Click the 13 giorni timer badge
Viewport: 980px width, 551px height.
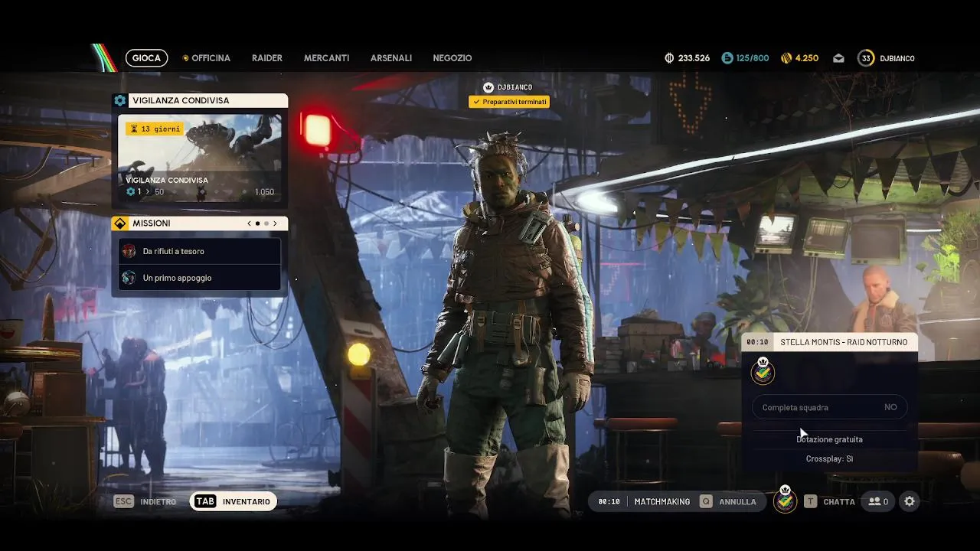[155, 129]
